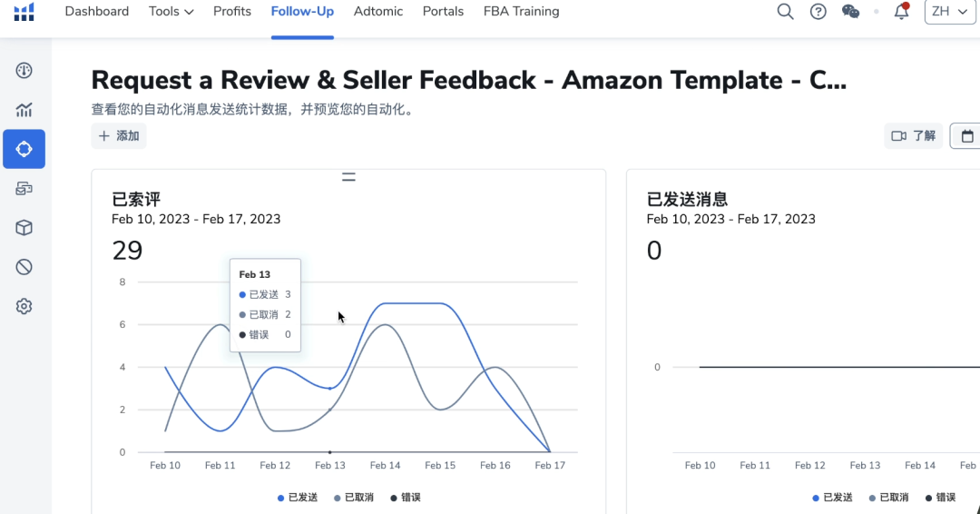Click the search magnifier icon
Viewport: 980px width, 514px height.
coord(786,12)
